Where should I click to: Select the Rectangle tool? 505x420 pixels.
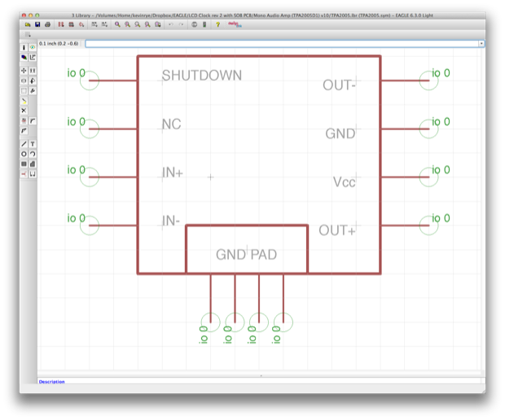pyautogui.click(x=24, y=164)
